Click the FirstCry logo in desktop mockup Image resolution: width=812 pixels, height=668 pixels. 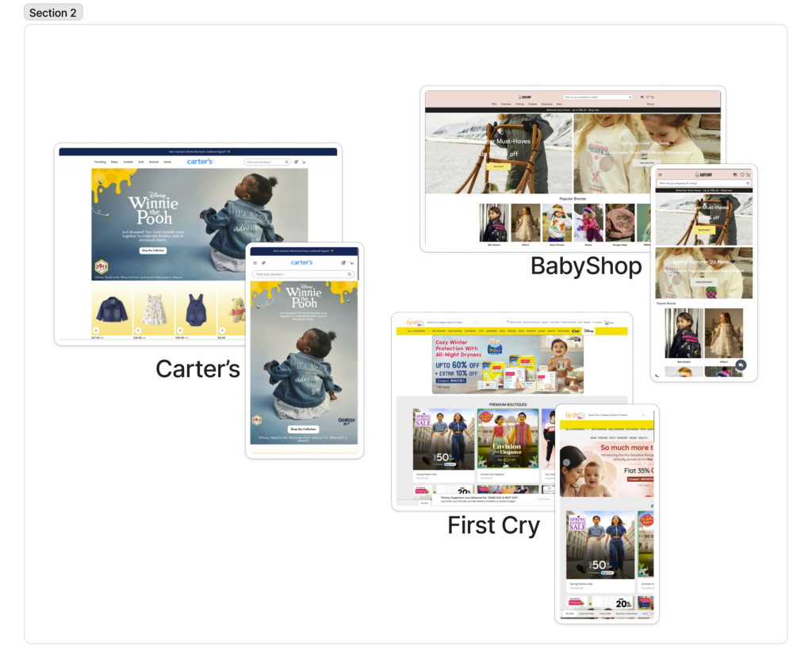click(x=413, y=323)
